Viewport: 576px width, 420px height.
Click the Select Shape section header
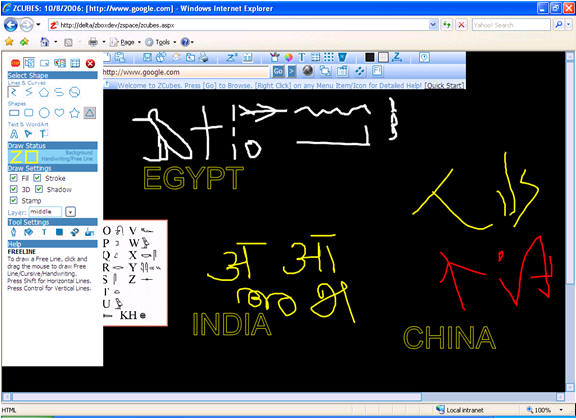click(53, 75)
